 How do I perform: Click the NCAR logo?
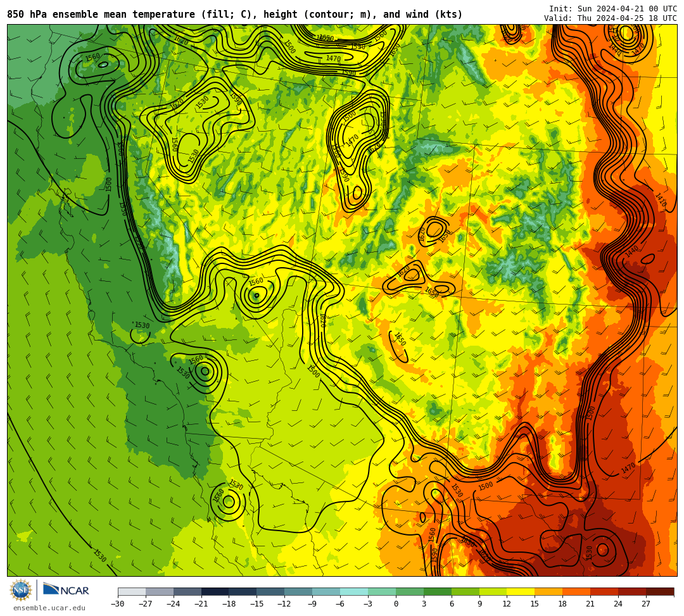tap(66, 590)
